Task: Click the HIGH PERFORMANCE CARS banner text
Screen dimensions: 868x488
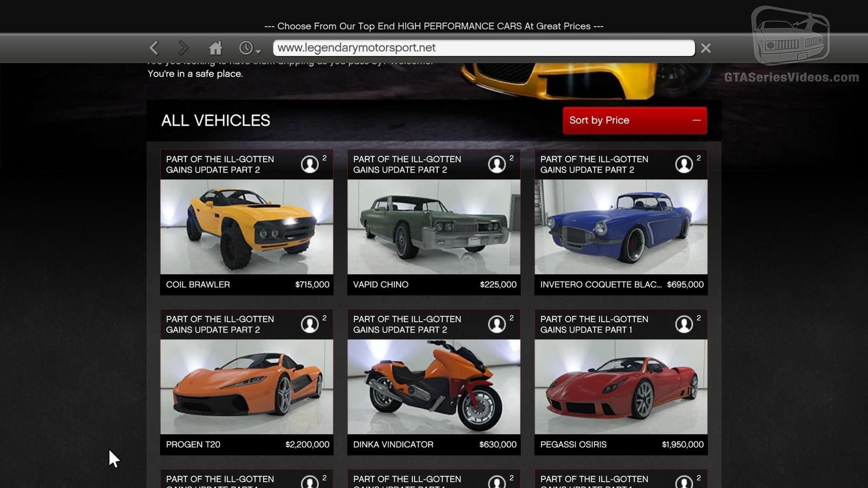Action: coord(434,25)
